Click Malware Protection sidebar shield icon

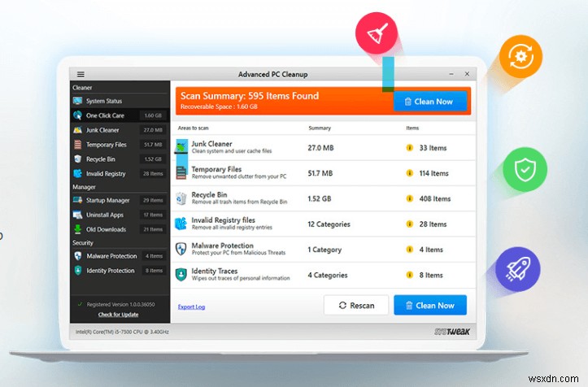coord(77,256)
